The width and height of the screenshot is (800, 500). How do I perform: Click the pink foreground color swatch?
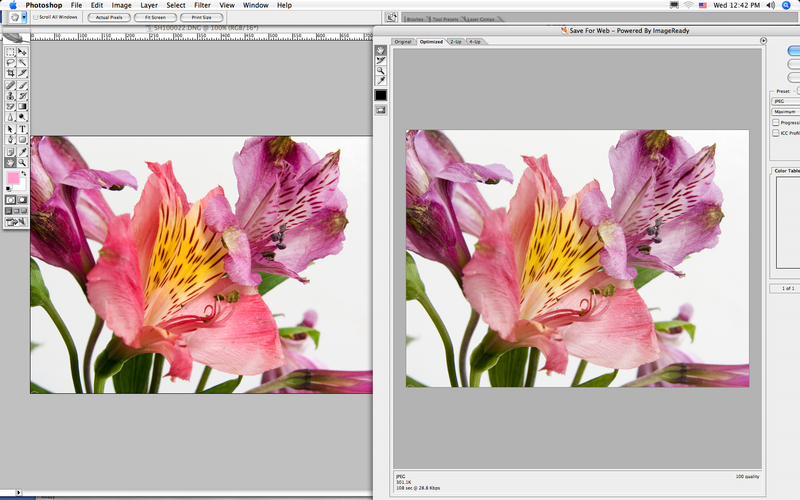pyautogui.click(x=13, y=177)
